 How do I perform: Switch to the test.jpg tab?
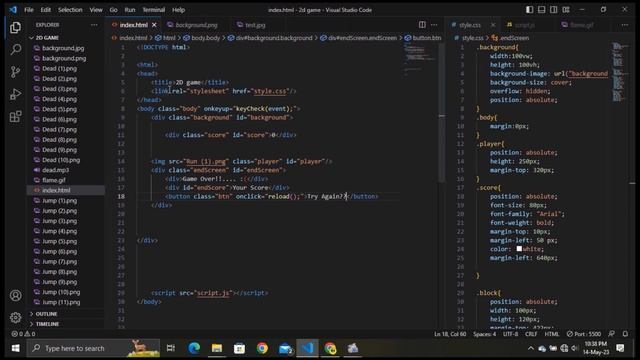255,25
